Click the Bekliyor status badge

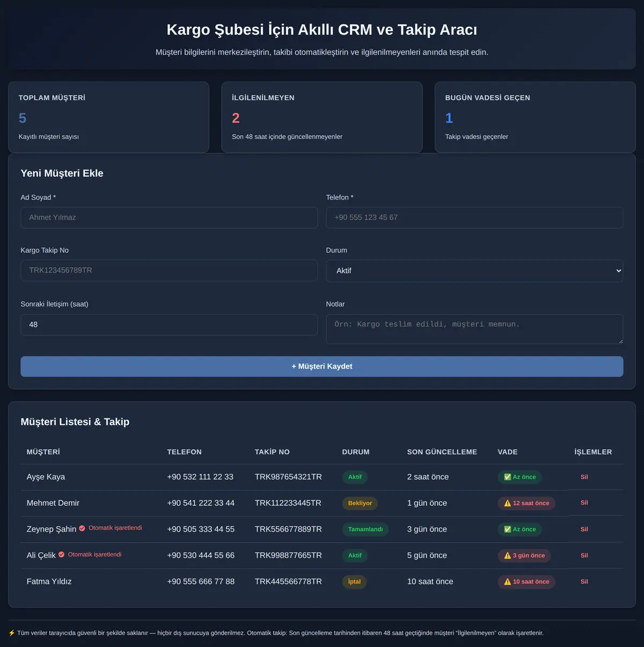360,503
